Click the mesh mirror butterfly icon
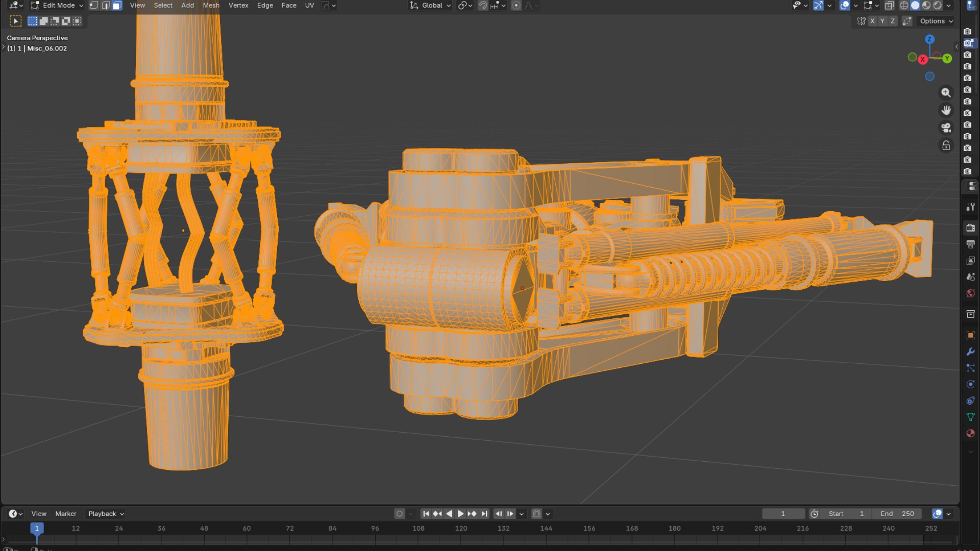The height and width of the screenshot is (551, 980). click(x=861, y=21)
